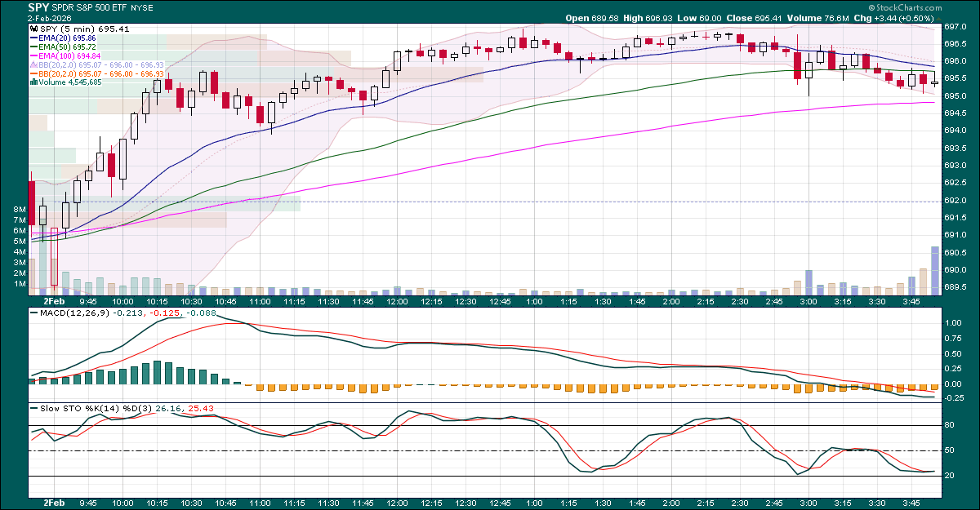The image size is (980, 510).
Task: Click the tallest green MACD histogram bar
Action: tap(158, 372)
